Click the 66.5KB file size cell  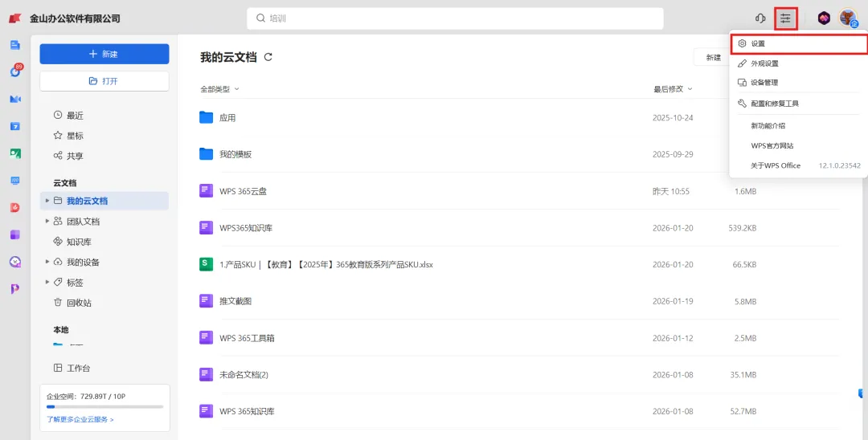744,265
